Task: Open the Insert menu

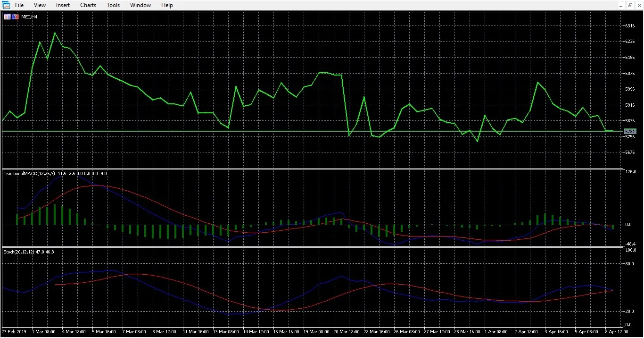Action: point(63,5)
